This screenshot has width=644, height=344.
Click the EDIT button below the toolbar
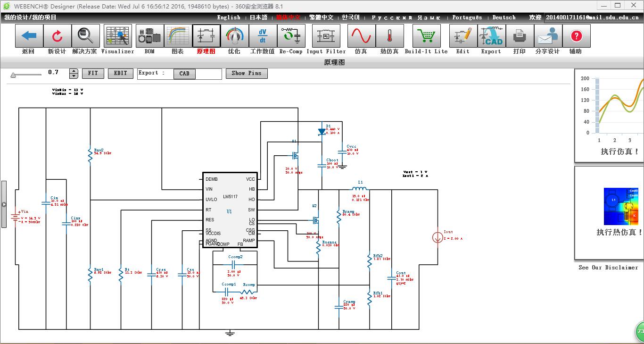[120, 73]
